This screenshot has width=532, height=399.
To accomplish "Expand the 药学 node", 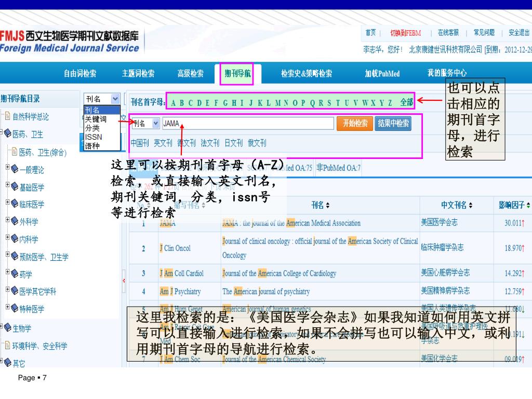I will point(7,271).
